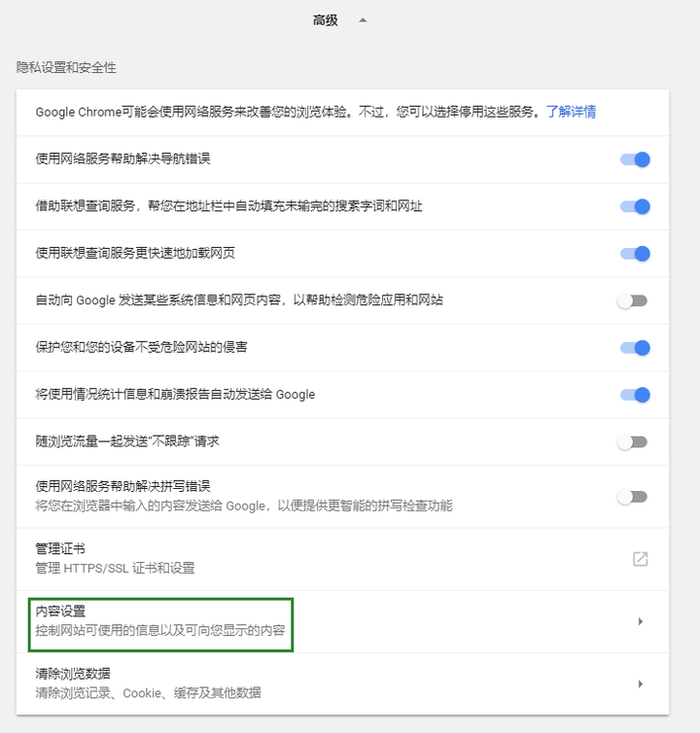Click the 高级 heading label
700x733 pixels.
326,20
